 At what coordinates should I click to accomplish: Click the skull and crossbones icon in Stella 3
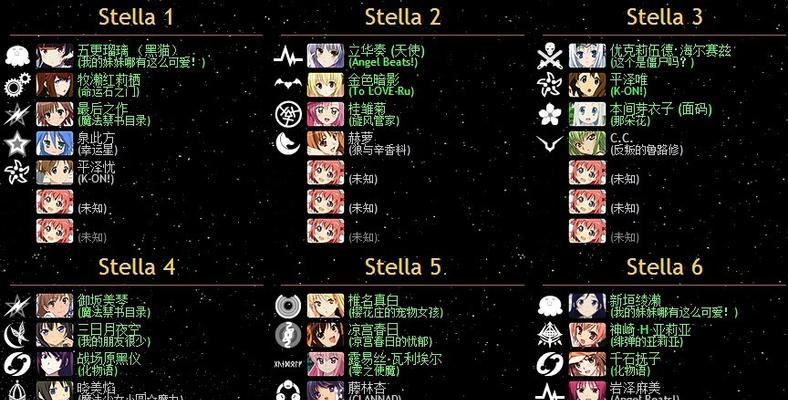coord(549,56)
